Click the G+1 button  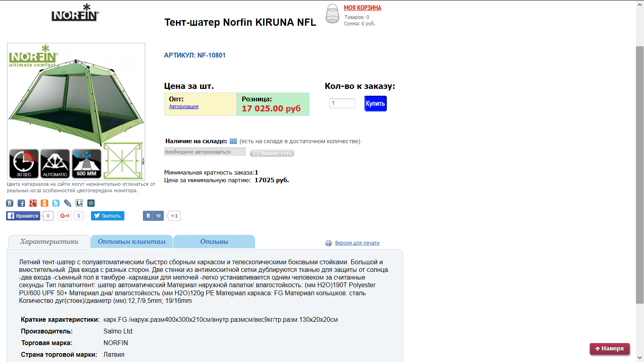[x=65, y=216]
